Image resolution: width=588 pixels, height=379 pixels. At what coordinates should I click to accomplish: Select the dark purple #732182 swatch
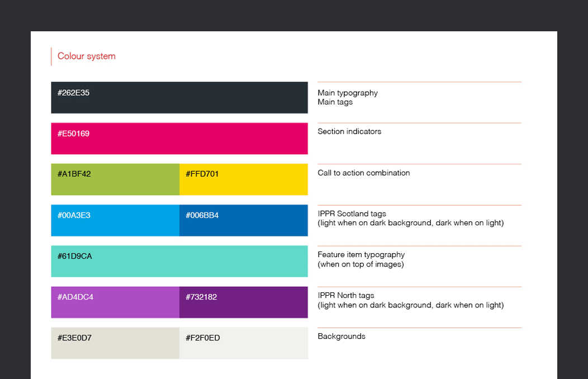coord(243,302)
